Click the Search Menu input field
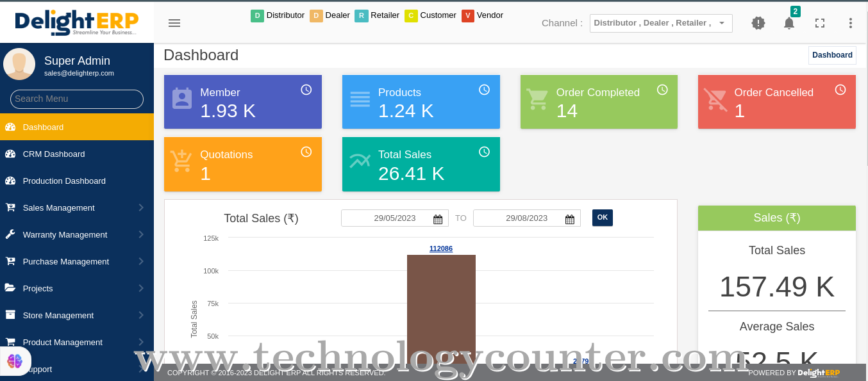Screen dimensions: 868x381 pos(77,99)
